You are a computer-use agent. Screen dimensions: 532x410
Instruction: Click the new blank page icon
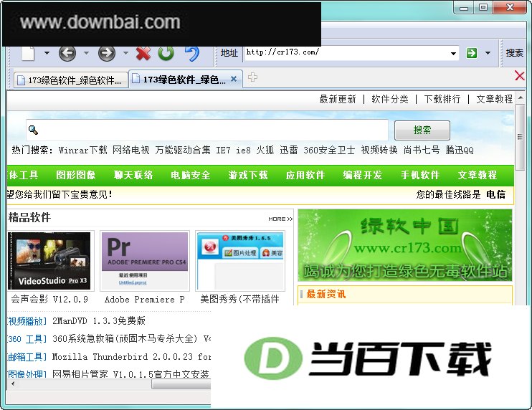[28, 53]
